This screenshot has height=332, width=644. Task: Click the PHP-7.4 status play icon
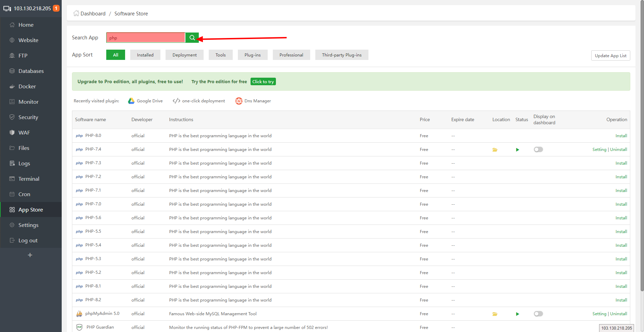pyautogui.click(x=518, y=150)
